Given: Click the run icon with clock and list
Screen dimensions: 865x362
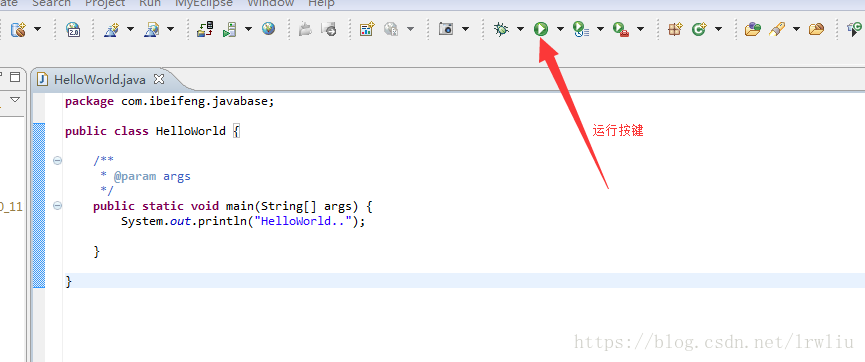Looking at the screenshot, I should pyautogui.click(x=581, y=29).
